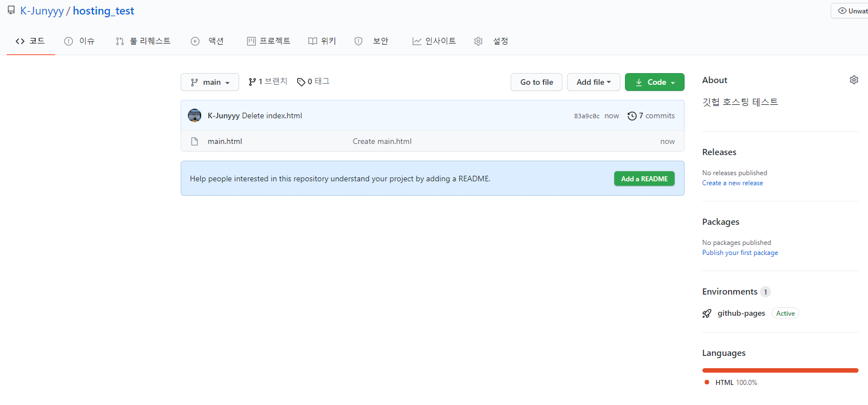This screenshot has height=405, width=868.
Task: Switch to the 이슈 tab
Action: coord(80,41)
